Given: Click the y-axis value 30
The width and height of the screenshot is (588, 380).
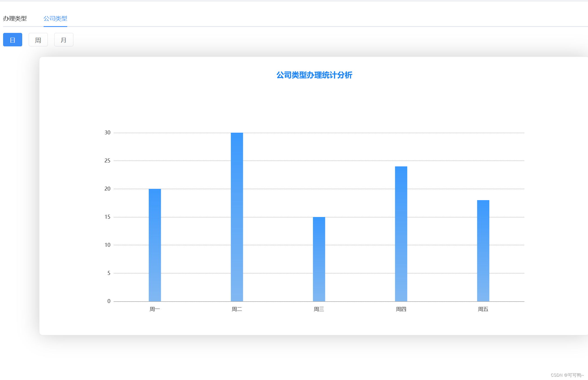Looking at the screenshot, I should pos(107,133).
